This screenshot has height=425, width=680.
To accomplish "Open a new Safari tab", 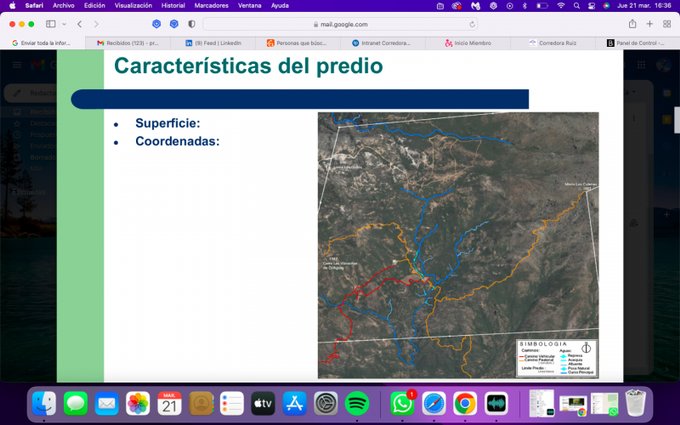I will pyautogui.click(x=649, y=24).
